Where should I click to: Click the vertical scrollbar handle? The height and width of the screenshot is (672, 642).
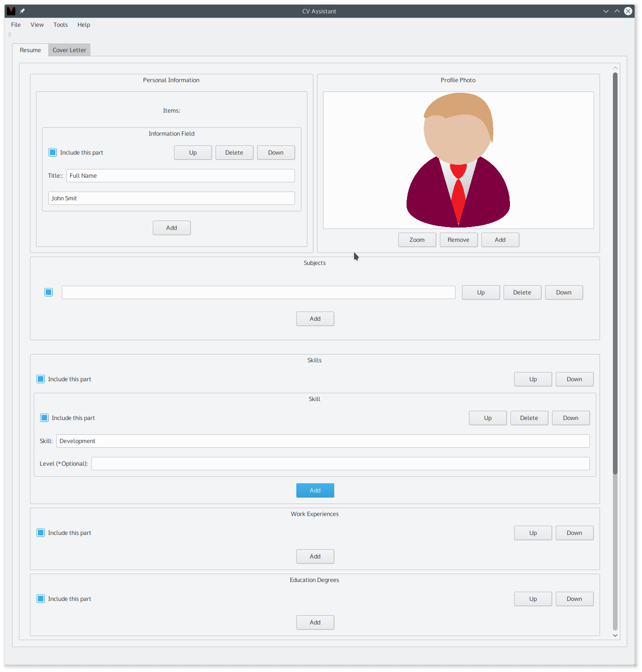615,273
